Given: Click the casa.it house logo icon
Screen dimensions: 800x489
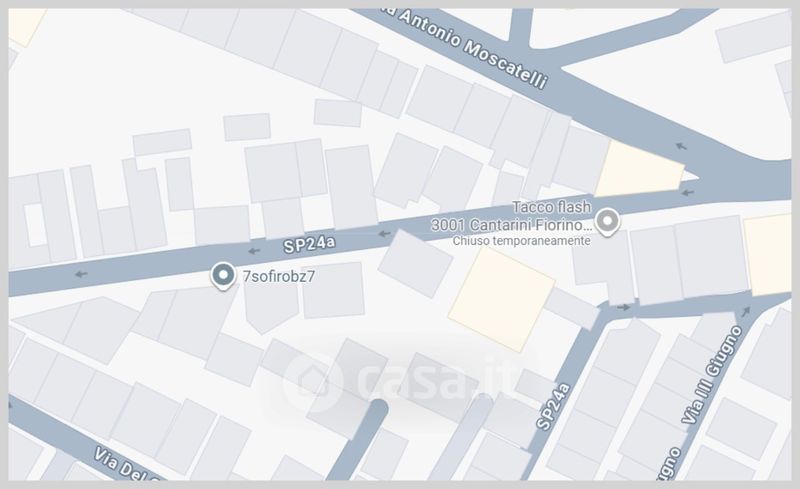Looking at the screenshot, I should click(x=313, y=382).
